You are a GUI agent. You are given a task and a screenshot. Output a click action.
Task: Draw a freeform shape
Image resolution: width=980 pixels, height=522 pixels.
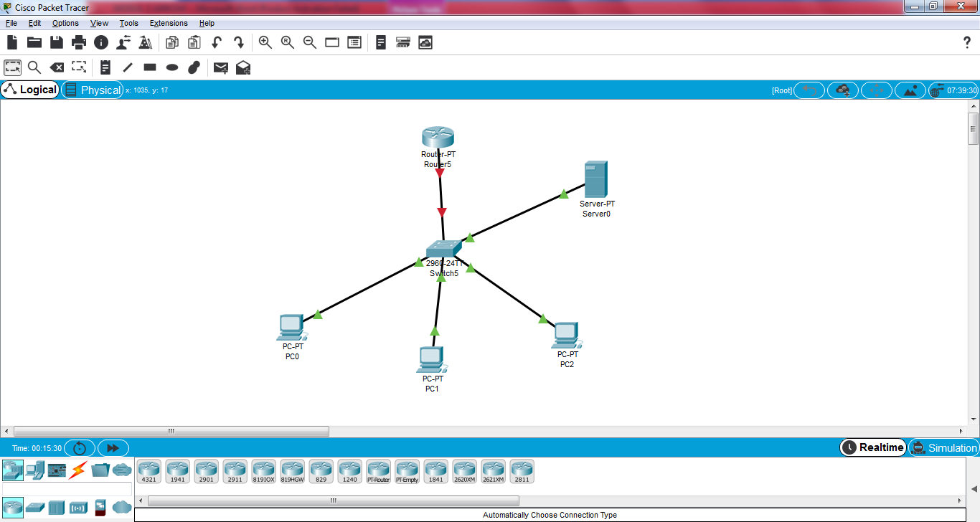tap(194, 67)
